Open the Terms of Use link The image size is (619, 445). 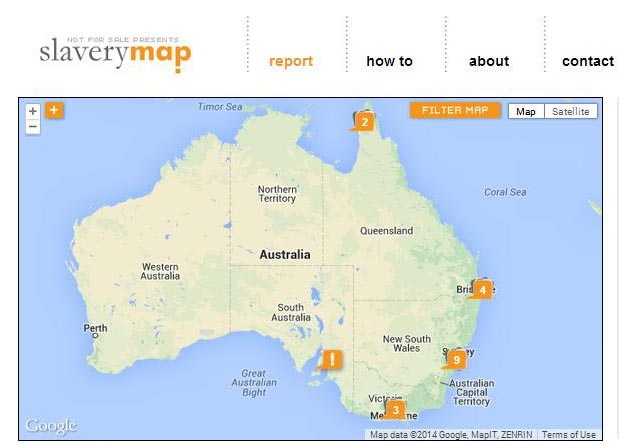[x=568, y=435]
